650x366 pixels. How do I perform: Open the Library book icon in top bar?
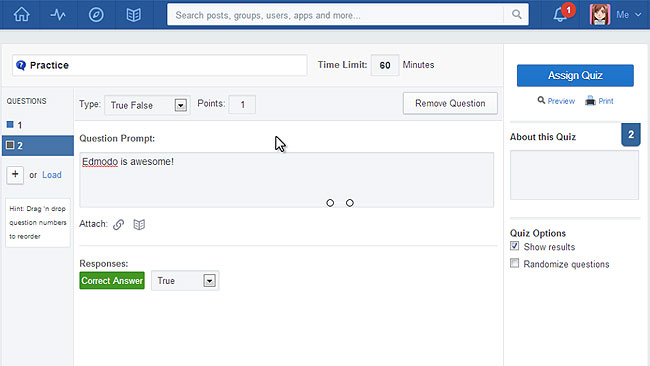(x=133, y=15)
